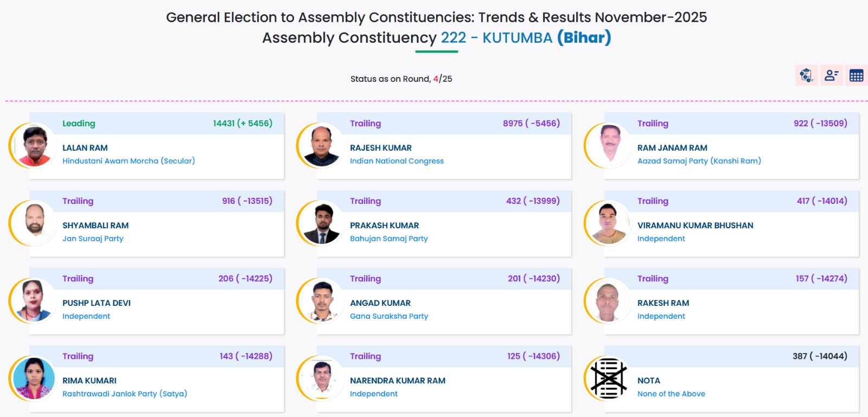Click the Aazad Samaj Party (Kanshi Ram) label

pos(699,161)
